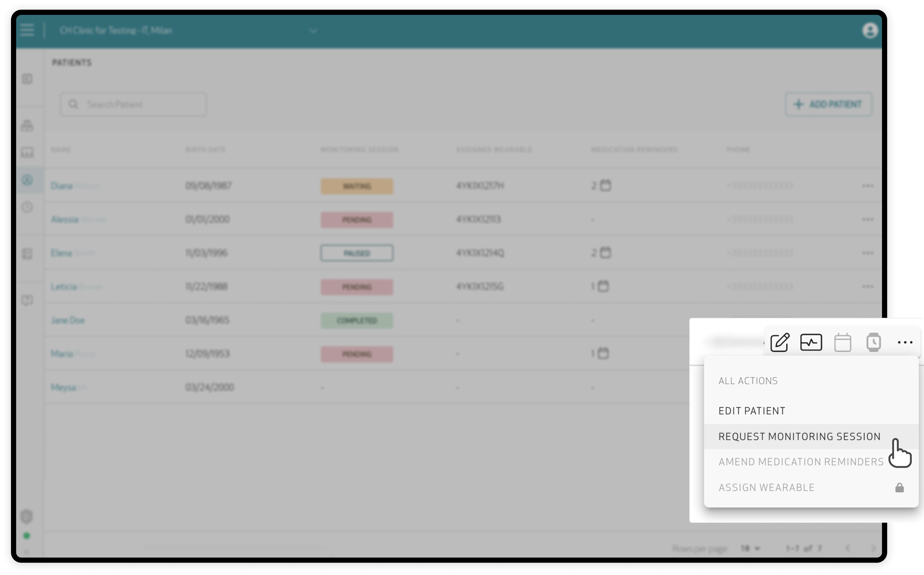This screenshot has height=575, width=924.
Task: Click the calendar reminder icon in Diana's row
Action: (605, 185)
